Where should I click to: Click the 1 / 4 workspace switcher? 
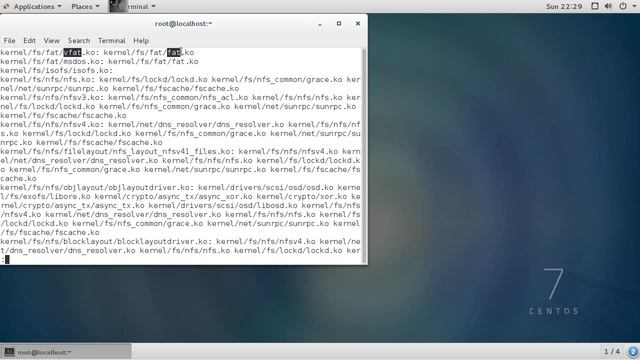[x=611, y=351]
